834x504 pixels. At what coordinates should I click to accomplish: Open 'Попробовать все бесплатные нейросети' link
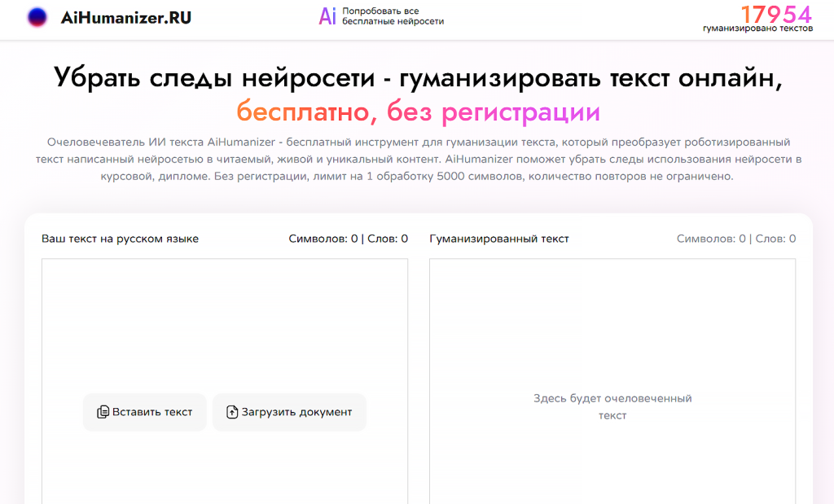point(392,17)
